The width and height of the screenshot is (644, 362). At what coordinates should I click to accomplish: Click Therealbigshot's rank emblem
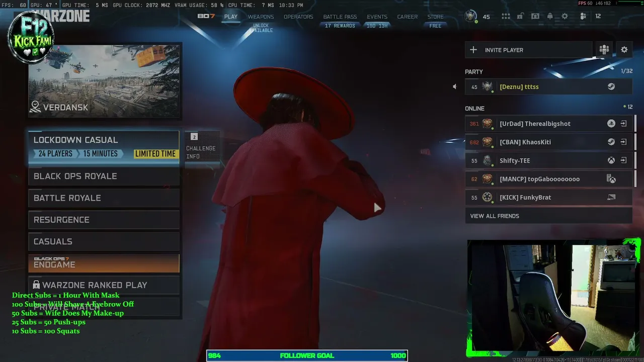[487, 124]
